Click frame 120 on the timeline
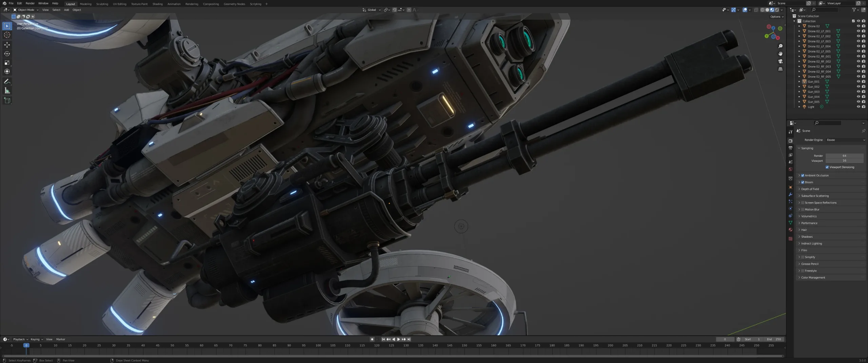This screenshot has width=868, height=363. [377, 345]
